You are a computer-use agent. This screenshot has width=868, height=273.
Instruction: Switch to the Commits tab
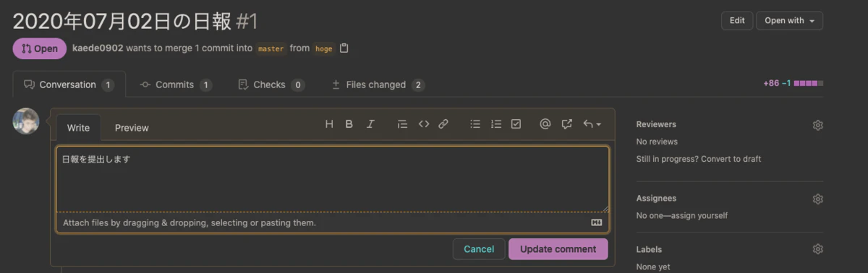(x=176, y=84)
